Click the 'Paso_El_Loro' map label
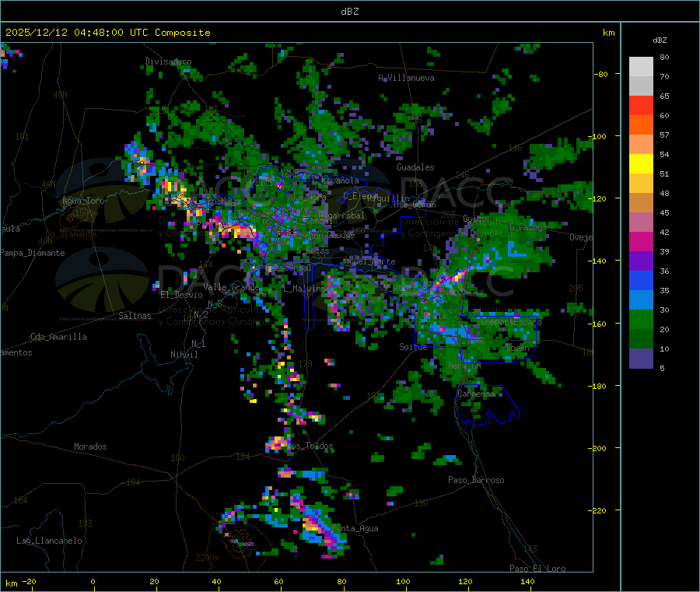Viewport: 700px width, 592px height. [x=538, y=569]
